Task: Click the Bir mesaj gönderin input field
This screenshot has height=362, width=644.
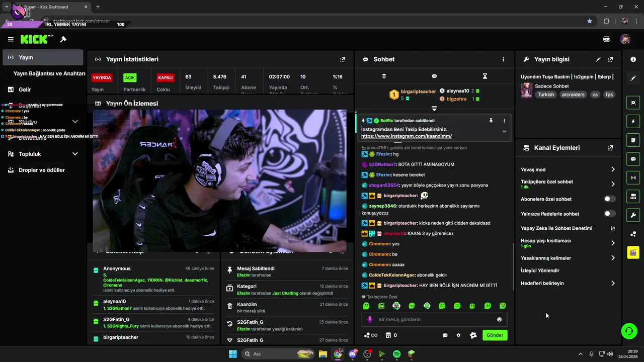Action: pos(435,319)
